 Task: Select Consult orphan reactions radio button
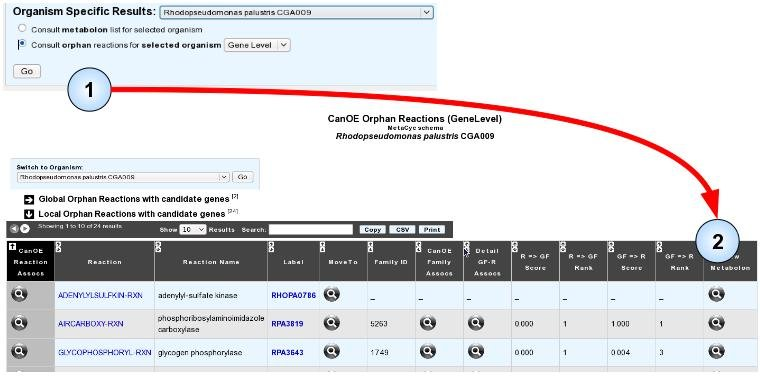(22, 44)
